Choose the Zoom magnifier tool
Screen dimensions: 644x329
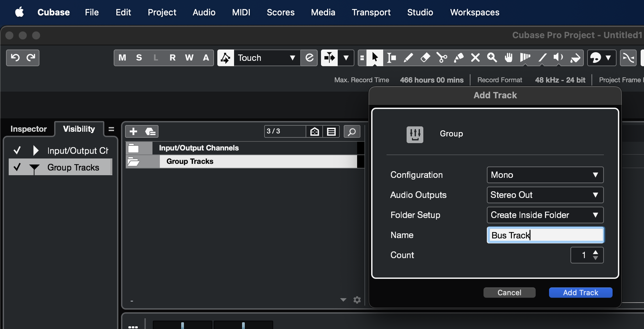(x=492, y=58)
